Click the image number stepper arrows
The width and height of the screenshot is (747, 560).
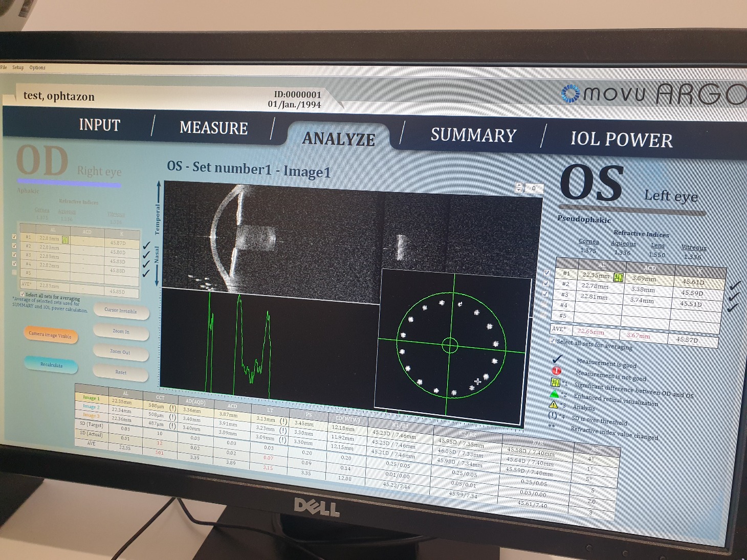pos(518,188)
